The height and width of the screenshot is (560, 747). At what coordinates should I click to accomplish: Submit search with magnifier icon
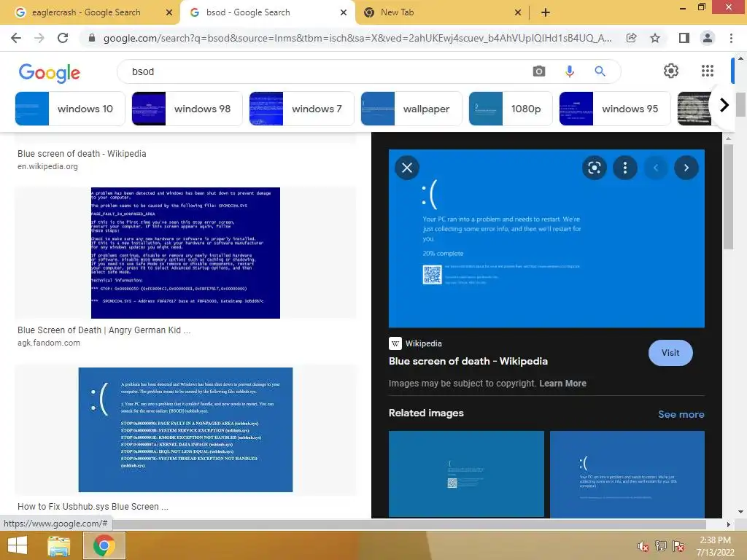600,71
